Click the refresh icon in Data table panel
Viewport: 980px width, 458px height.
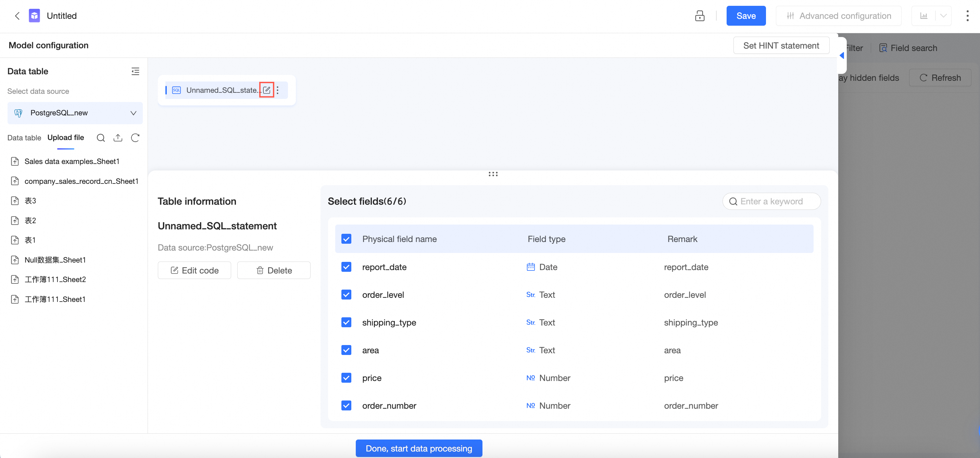coord(135,138)
